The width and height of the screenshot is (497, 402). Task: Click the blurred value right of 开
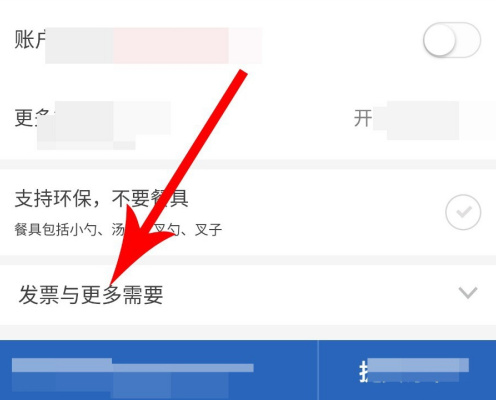[423, 121]
